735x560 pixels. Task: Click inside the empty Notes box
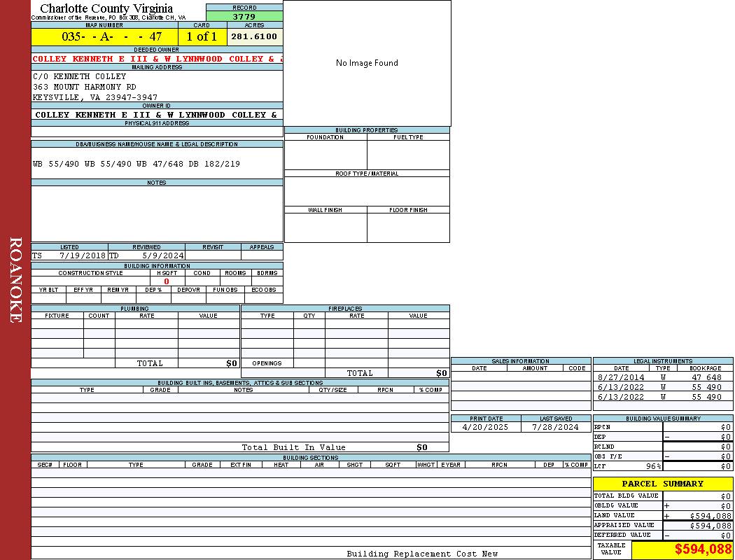pos(157,213)
